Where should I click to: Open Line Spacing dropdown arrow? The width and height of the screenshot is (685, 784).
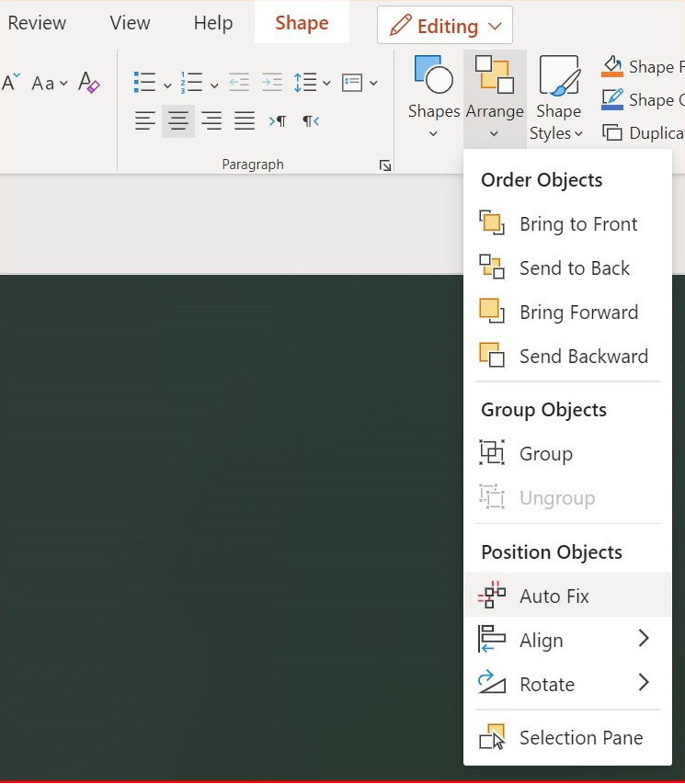point(326,83)
